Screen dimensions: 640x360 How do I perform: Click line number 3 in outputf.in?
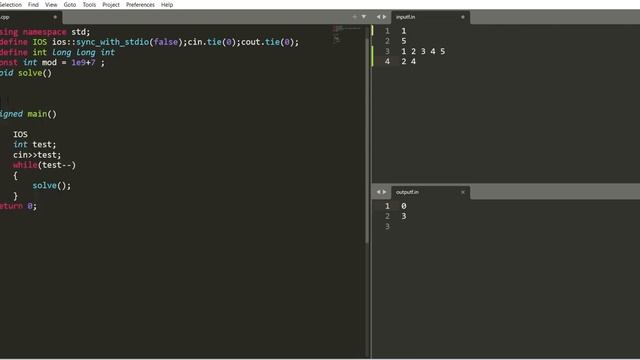click(387, 227)
